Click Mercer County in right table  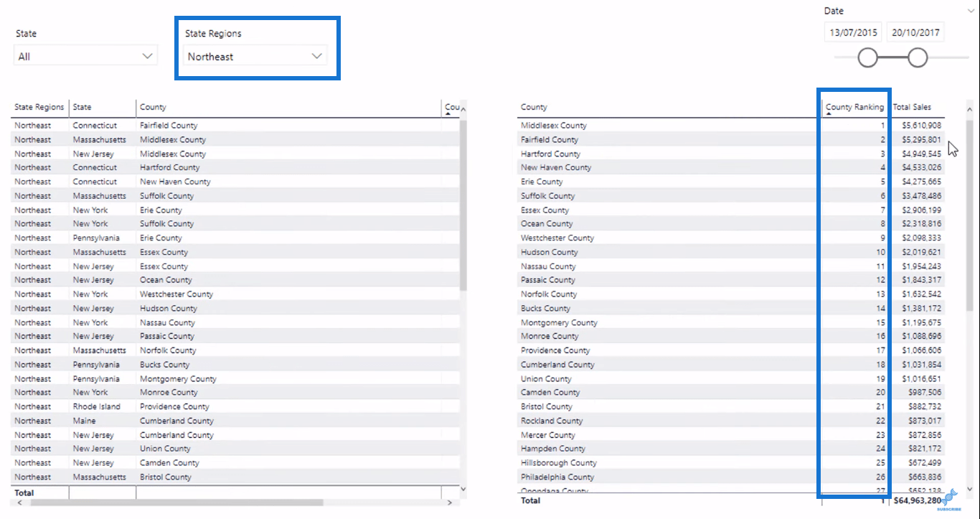click(548, 435)
